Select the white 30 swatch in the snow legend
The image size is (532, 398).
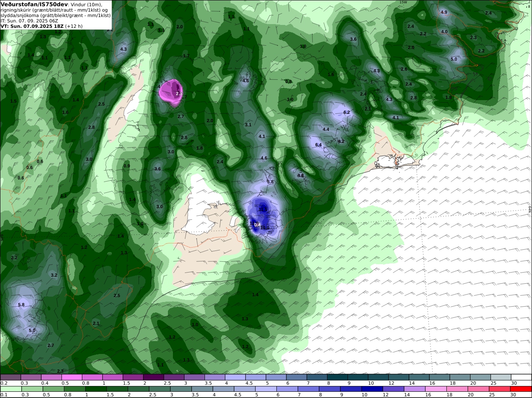click(x=521, y=377)
